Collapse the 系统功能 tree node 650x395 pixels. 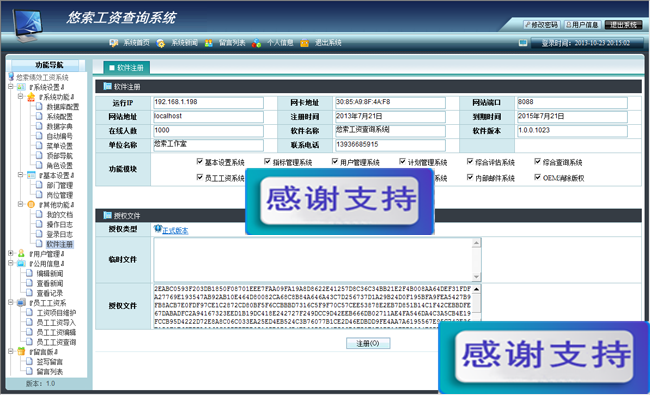[20, 96]
